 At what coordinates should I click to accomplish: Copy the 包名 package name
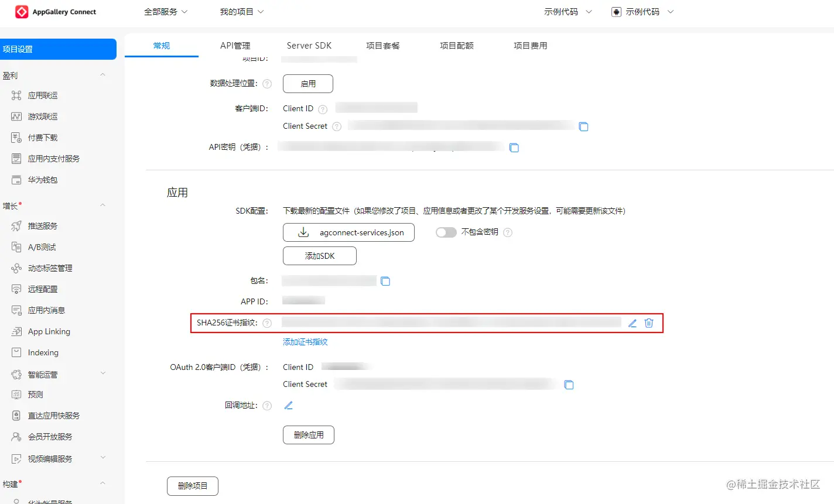pos(385,281)
